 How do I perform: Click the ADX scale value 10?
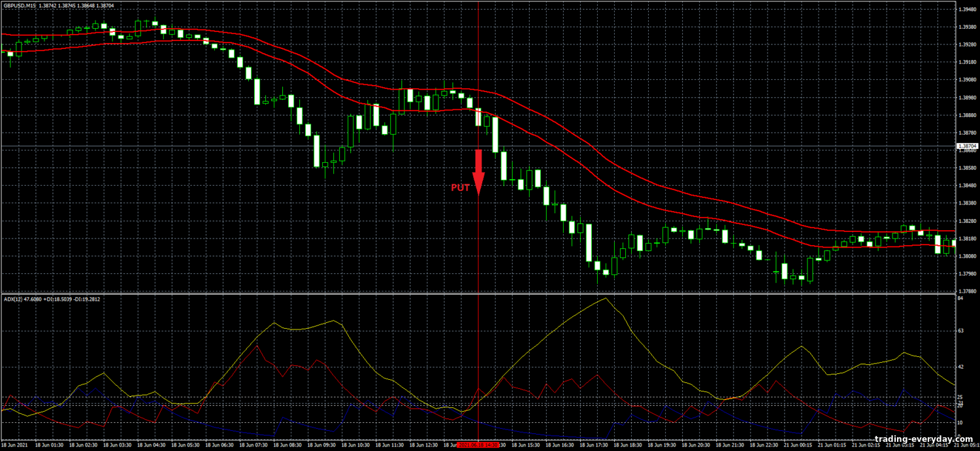pyautogui.click(x=960, y=423)
